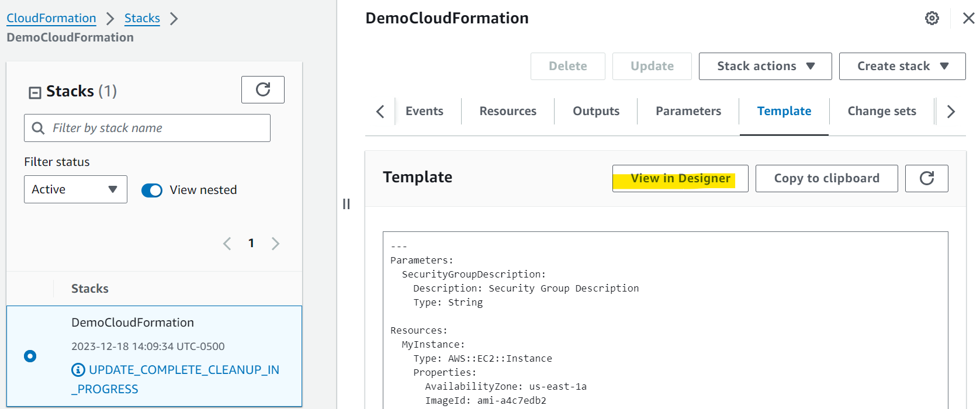Close the DemoCloudFormation detail panel
The image size is (980, 409).
coord(968,18)
